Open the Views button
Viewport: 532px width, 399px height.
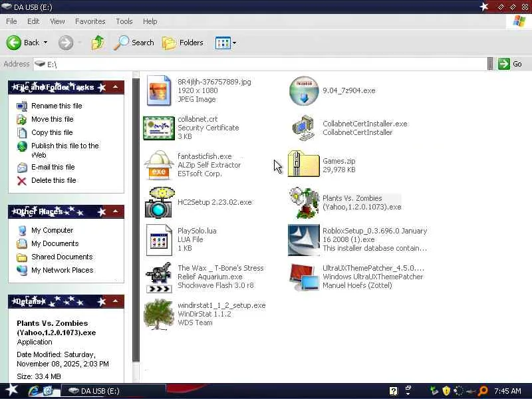(x=223, y=43)
